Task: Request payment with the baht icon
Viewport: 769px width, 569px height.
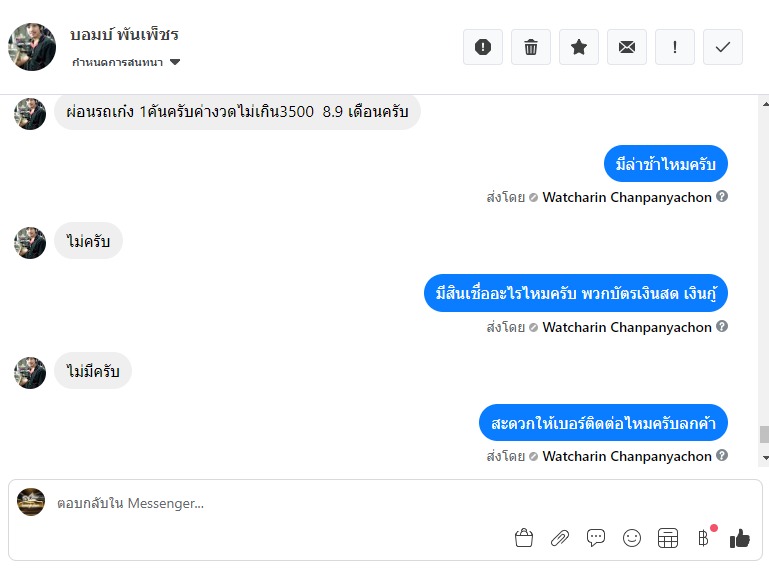Action: point(704,538)
